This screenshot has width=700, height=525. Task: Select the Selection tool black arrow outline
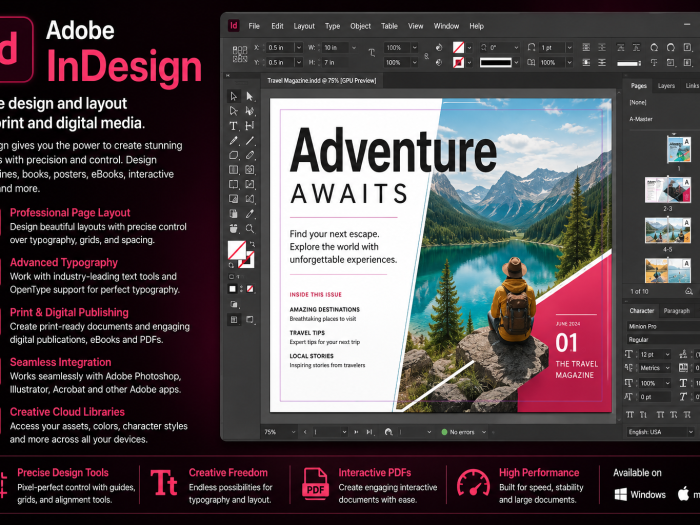pyautogui.click(x=233, y=96)
